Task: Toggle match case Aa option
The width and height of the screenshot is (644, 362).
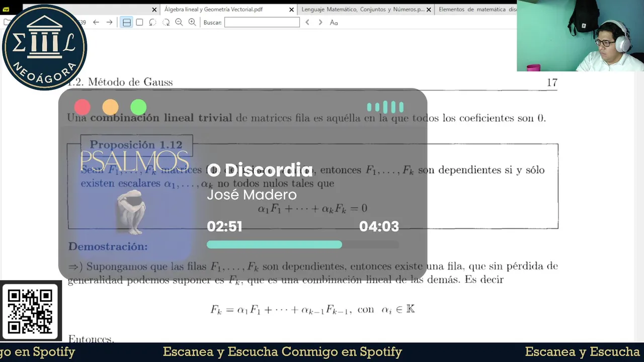Action: coord(334,22)
